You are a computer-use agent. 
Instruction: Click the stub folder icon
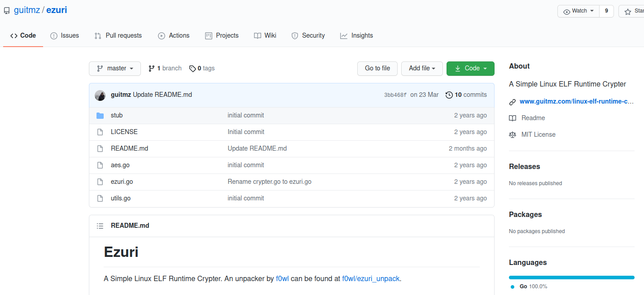click(x=100, y=116)
